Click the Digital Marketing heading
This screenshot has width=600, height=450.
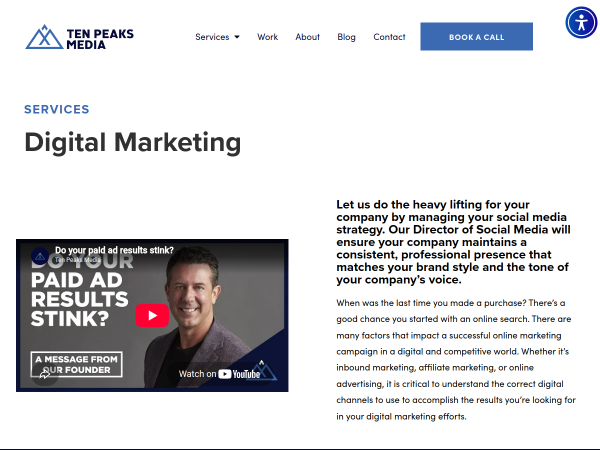[x=133, y=142]
